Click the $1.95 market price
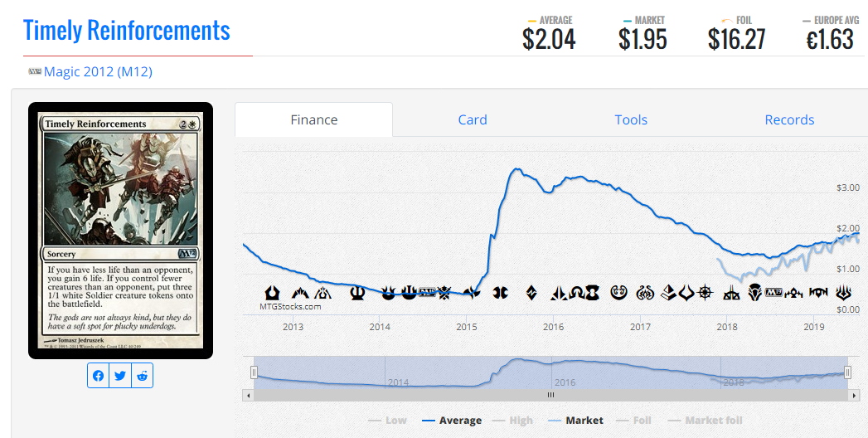 point(643,40)
